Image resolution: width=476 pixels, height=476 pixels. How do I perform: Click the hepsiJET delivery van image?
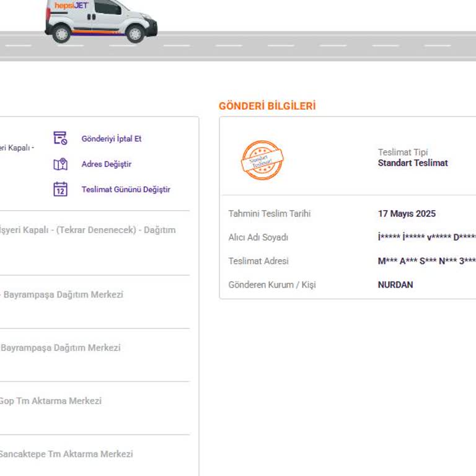point(101,21)
